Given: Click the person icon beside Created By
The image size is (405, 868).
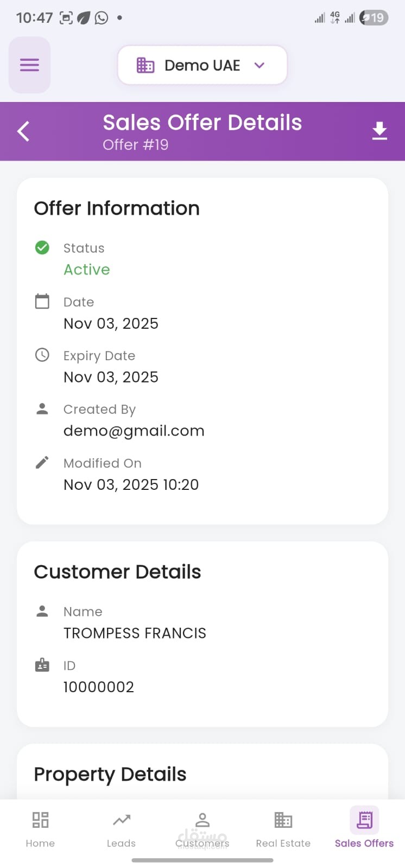Looking at the screenshot, I should [42, 409].
